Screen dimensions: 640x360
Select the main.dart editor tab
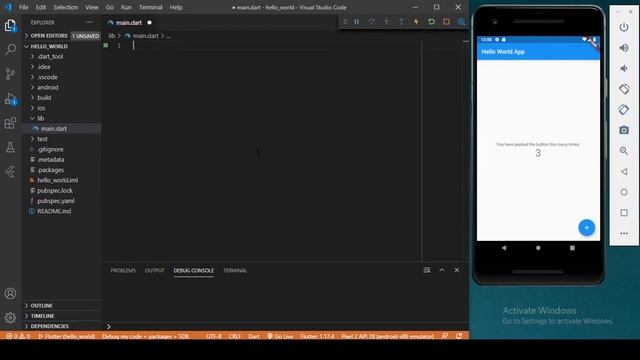[129, 22]
